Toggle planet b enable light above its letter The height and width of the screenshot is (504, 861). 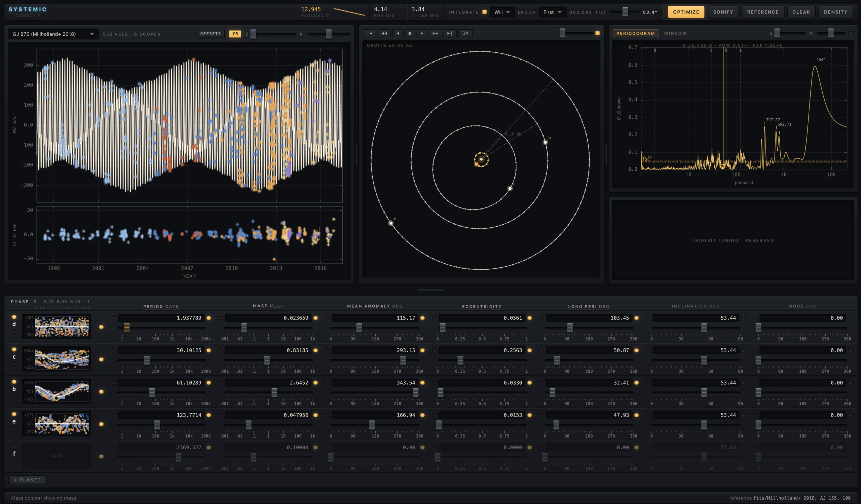pos(14,382)
